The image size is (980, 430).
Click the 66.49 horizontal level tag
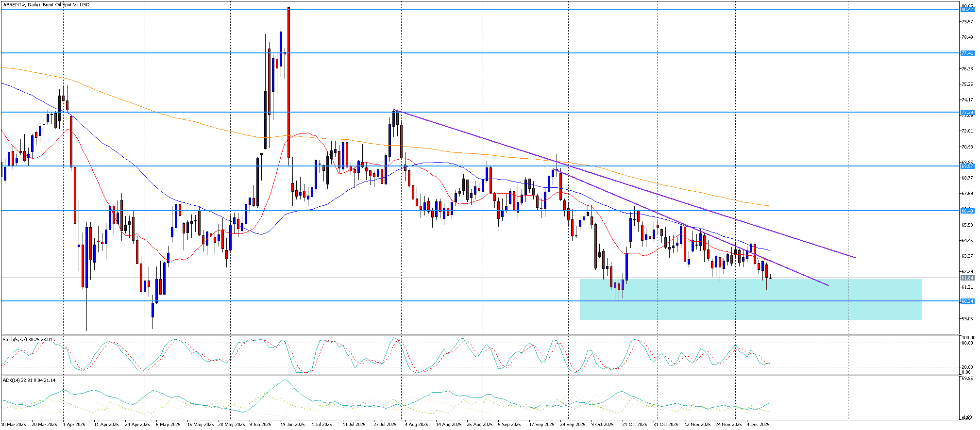point(967,211)
